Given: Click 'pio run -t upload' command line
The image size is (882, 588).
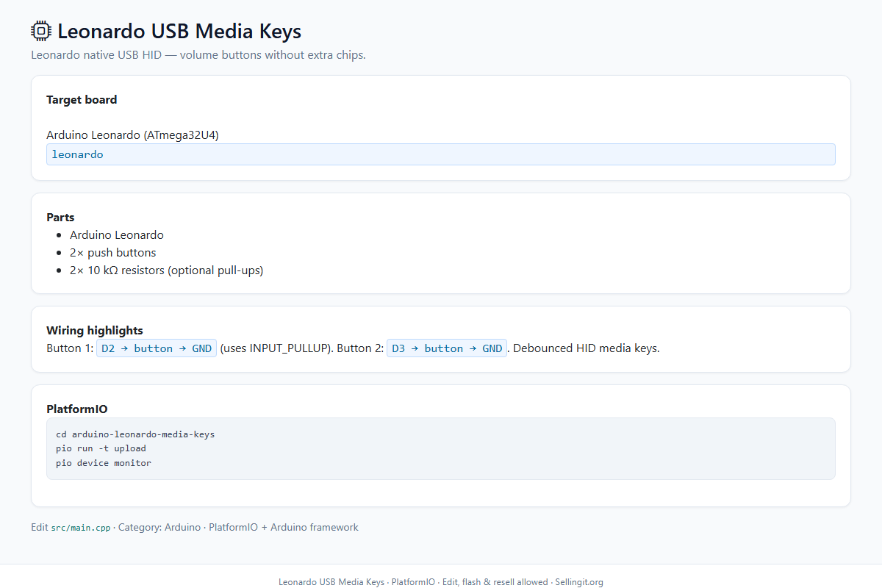Looking at the screenshot, I should pyautogui.click(x=101, y=448).
